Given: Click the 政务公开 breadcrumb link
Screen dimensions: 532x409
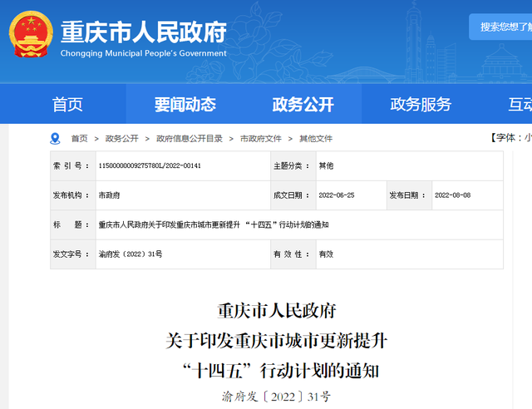Looking at the screenshot, I should [x=122, y=139].
